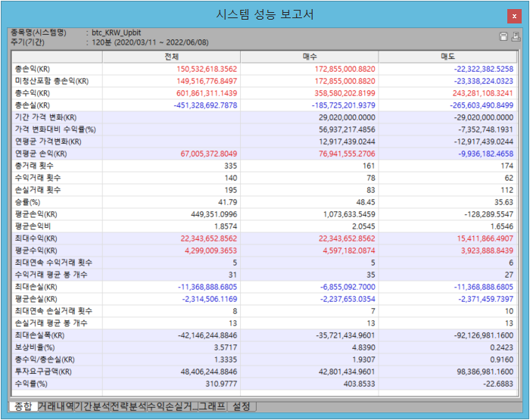Click the print report icon
The height and width of the screenshot is (420, 530).
click(516, 36)
